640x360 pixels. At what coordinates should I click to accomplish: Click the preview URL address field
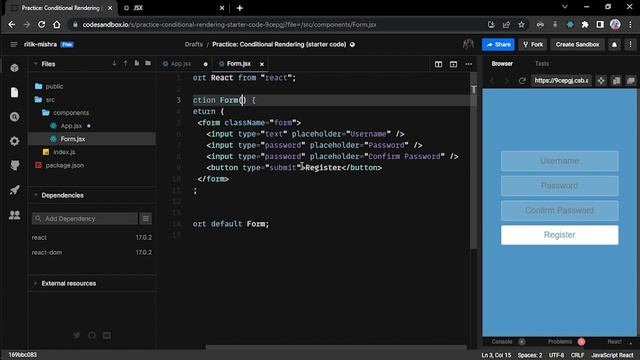[562, 81]
